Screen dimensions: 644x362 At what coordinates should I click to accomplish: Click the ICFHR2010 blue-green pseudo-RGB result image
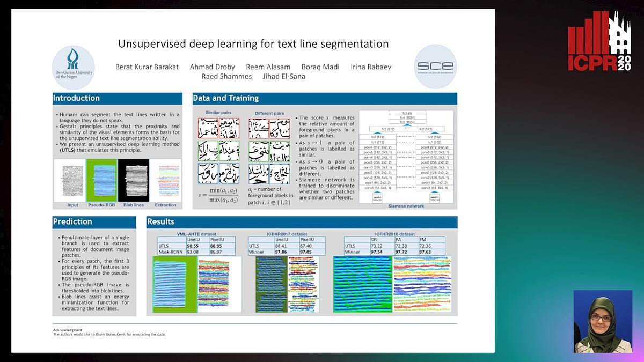point(363,285)
